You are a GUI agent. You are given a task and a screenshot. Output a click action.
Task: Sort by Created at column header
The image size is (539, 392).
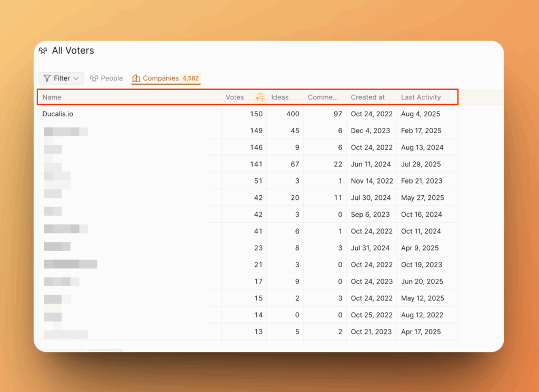coord(367,97)
